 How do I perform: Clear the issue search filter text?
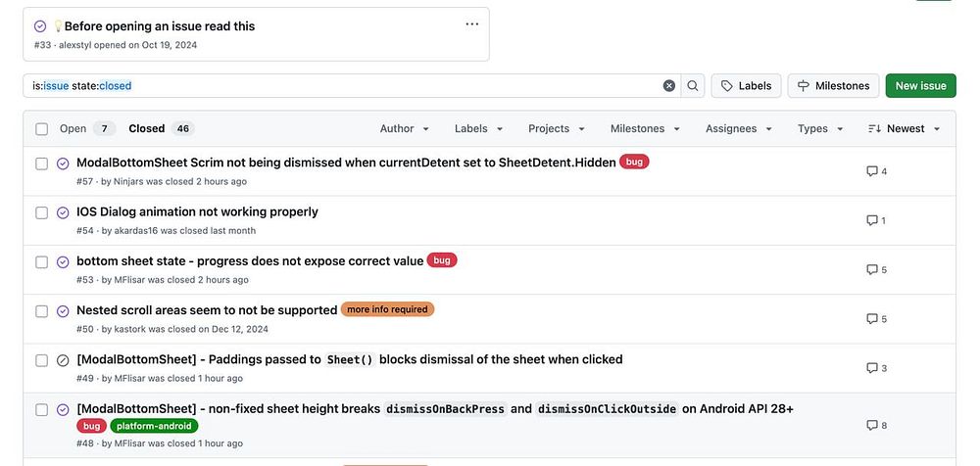pyautogui.click(x=669, y=86)
